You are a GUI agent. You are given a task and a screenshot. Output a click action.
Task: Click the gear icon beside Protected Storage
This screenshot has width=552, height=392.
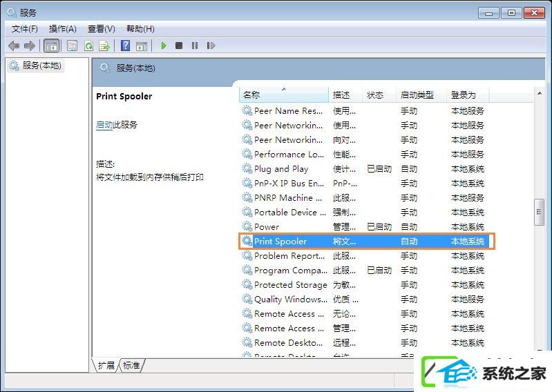click(247, 284)
